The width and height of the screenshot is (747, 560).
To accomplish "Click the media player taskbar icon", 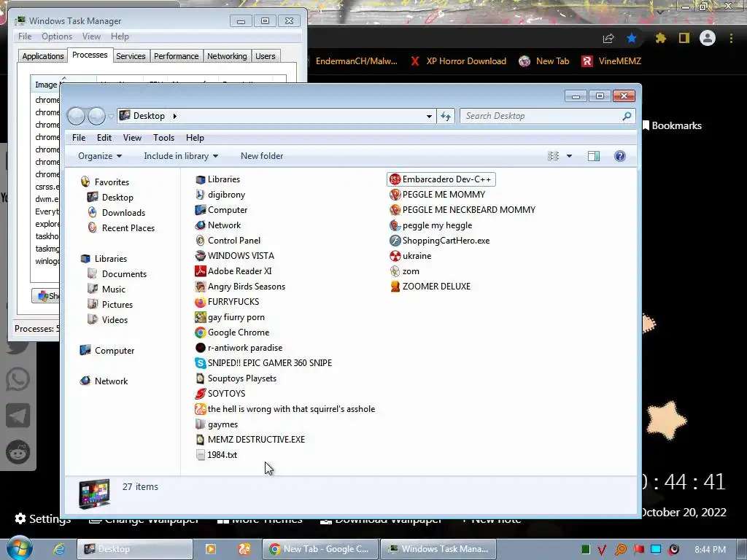I will tap(210, 549).
